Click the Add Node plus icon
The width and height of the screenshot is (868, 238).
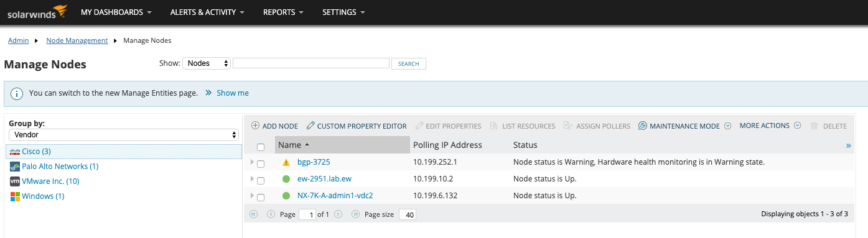pyautogui.click(x=255, y=126)
